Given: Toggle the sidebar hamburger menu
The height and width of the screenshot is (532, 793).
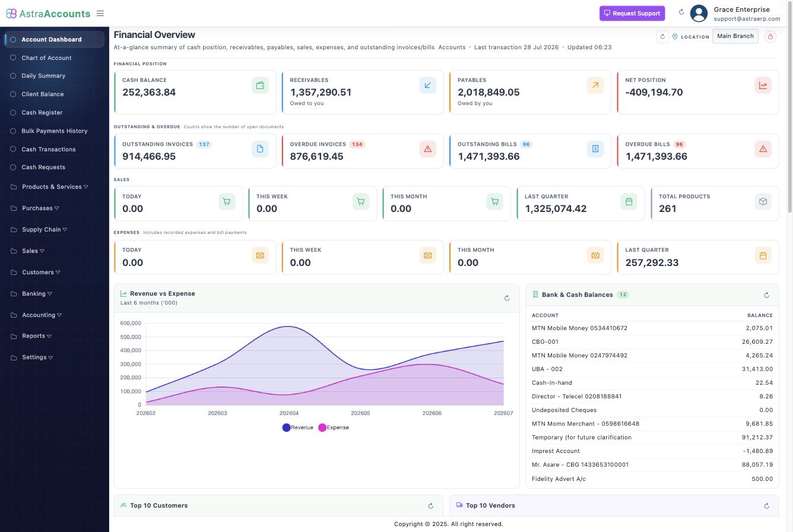Looking at the screenshot, I should 100,13.
